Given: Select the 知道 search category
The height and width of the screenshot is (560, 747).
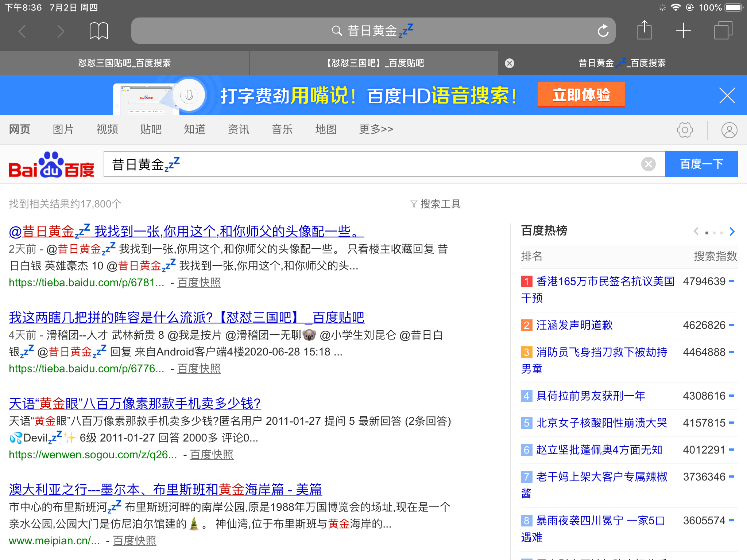Looking at the screenshot, I should (195, 129).
